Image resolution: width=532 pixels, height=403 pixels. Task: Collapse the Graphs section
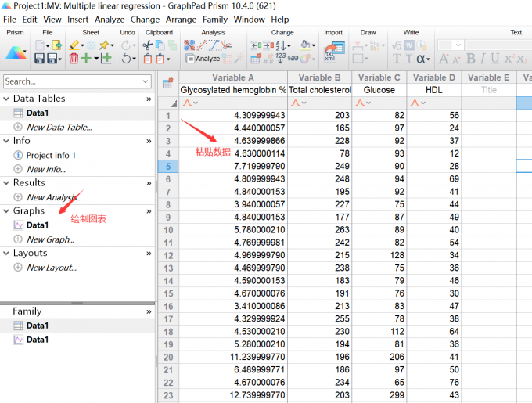6,211
